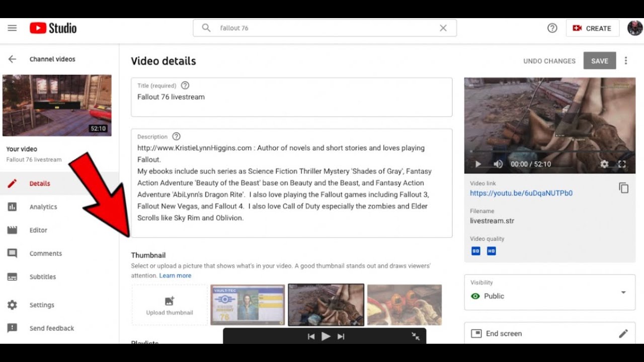Mute the preview video volume
644x362 pixels.
coord(498,164)
